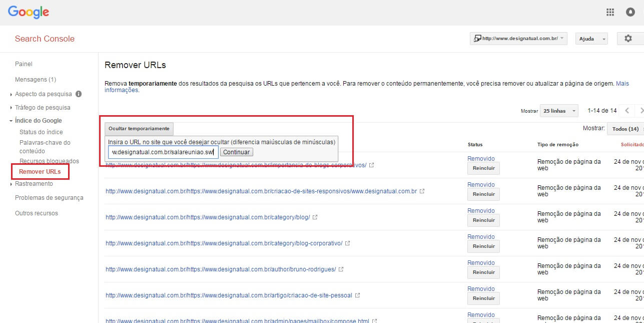
Task: Sort by Tipo de remoção column header
Action: pos(558,145)
